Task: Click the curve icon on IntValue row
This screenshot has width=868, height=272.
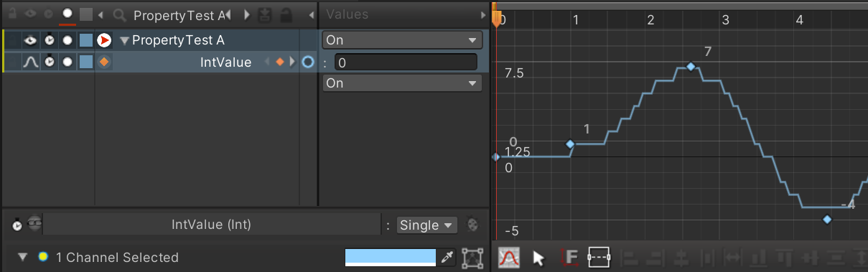Action: point(30,62)
